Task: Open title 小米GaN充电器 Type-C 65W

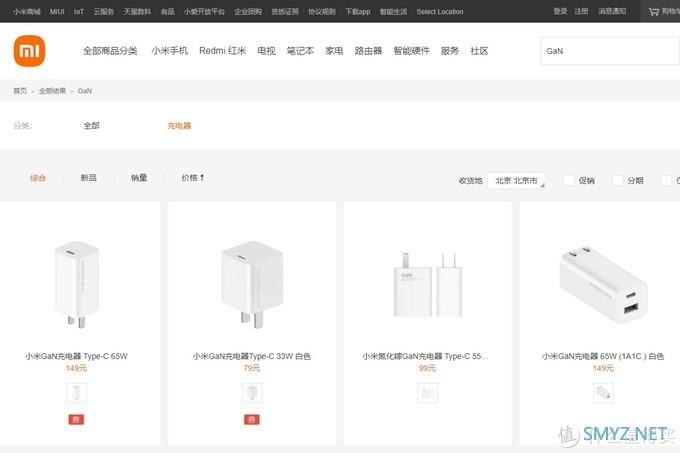Action: (76, 356)
